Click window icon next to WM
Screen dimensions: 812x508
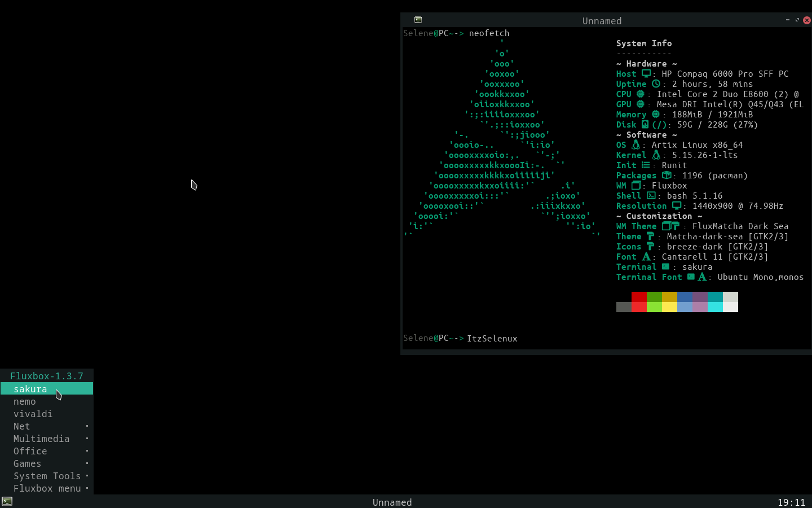(636, 185)
